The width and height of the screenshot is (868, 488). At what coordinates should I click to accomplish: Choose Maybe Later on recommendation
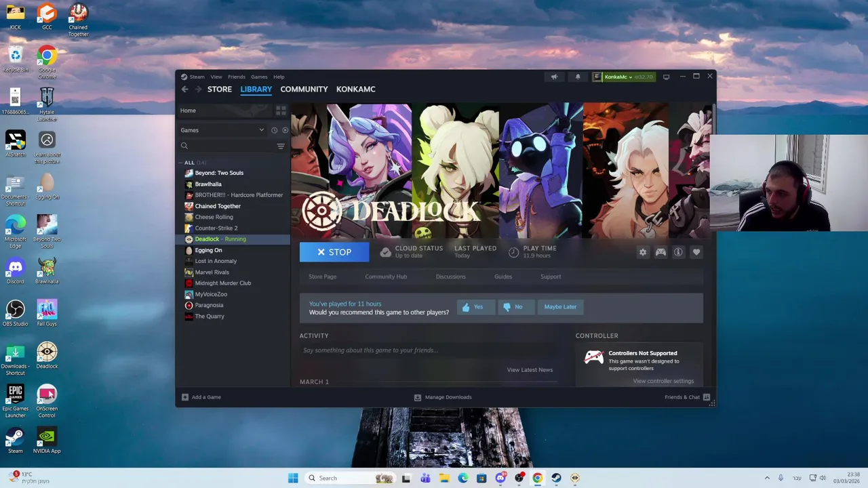[560, 307]
